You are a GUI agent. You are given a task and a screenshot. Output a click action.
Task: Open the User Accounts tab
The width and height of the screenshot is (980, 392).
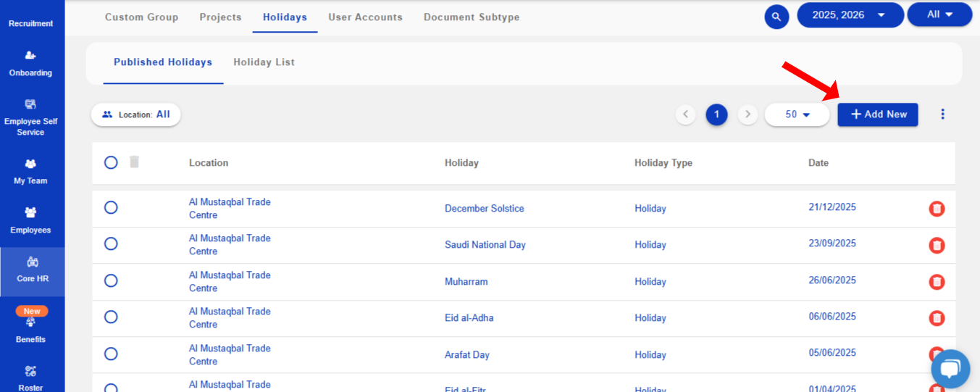click(x=365, y=17)
